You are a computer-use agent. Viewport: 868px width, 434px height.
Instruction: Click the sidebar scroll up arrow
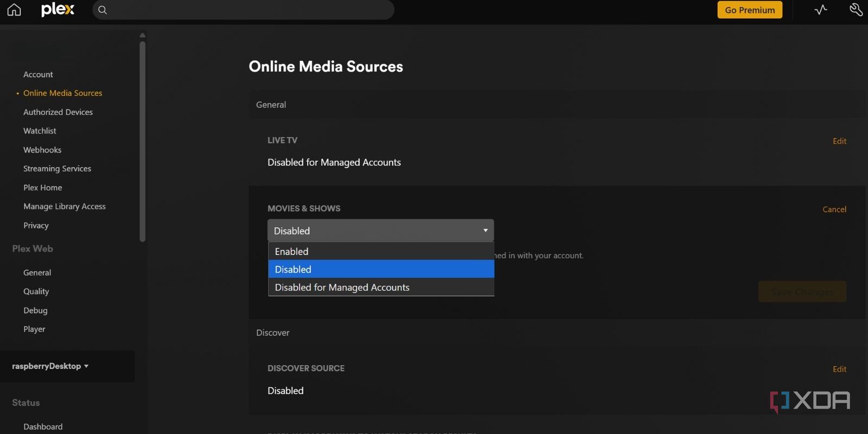click(143, 35)
